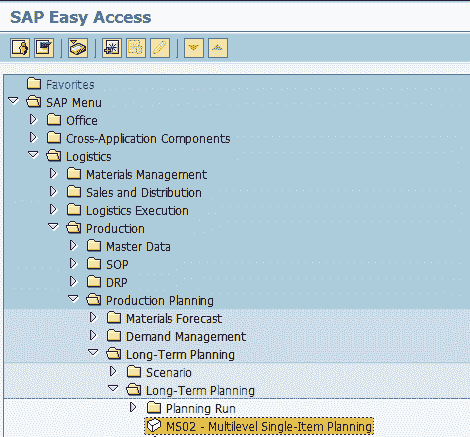Select the Cross-Application Components label
The height and width of the screenshot is (437, 470).
pyautogui.click(x=148, y=138)
